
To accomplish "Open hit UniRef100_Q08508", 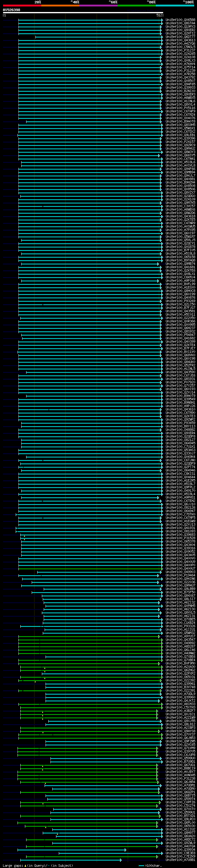I will [180, 186].
